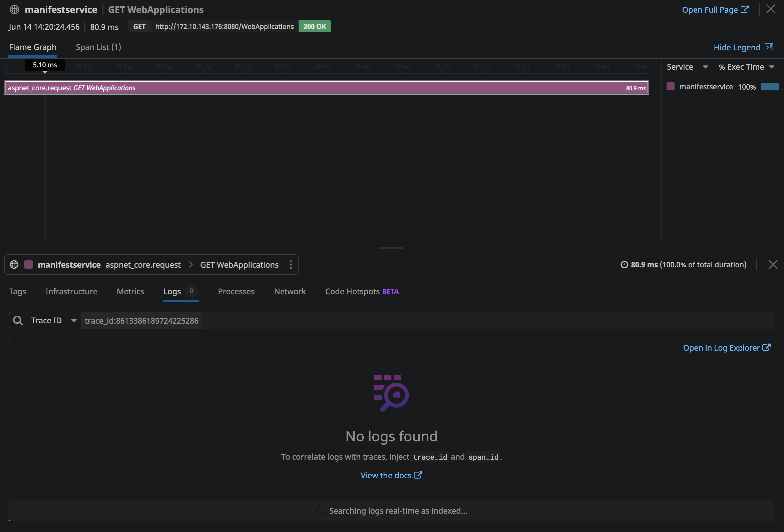Click the manifestservice label in the legend
This screenshot has width=784, height=532.
(x=706, y=87)
